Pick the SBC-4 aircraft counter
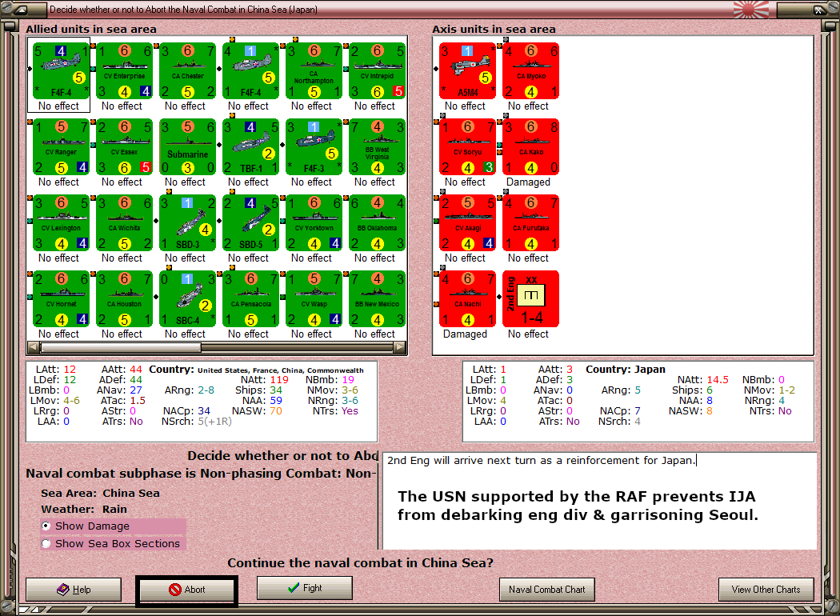Viewport: 840px width, 616px height. (x=187, y=299)
